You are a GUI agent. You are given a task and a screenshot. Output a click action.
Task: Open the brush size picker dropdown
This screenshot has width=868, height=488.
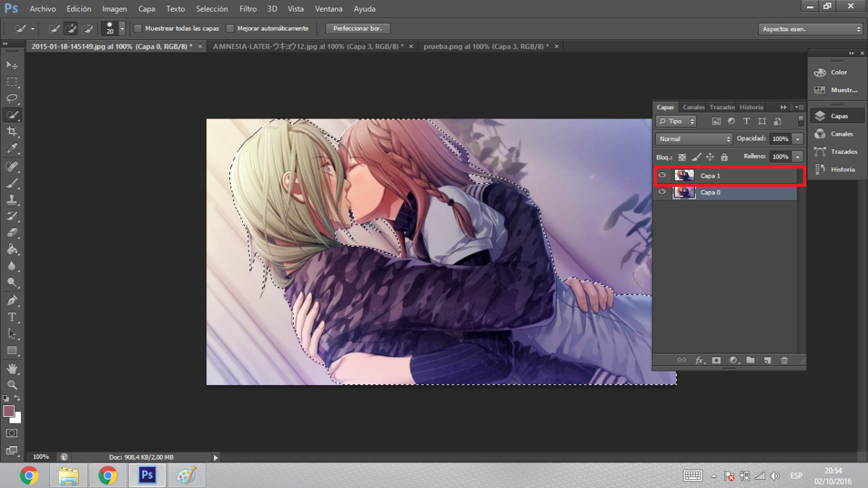122,29
